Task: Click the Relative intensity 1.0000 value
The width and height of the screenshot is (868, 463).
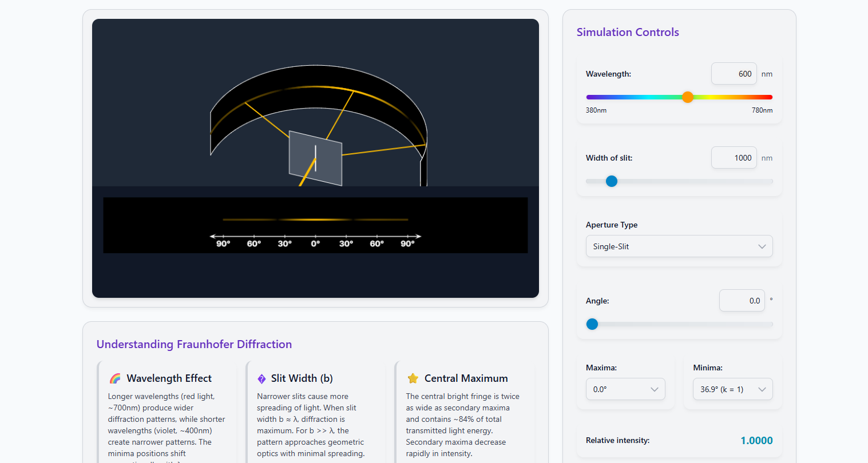Action: pos(756,441)
